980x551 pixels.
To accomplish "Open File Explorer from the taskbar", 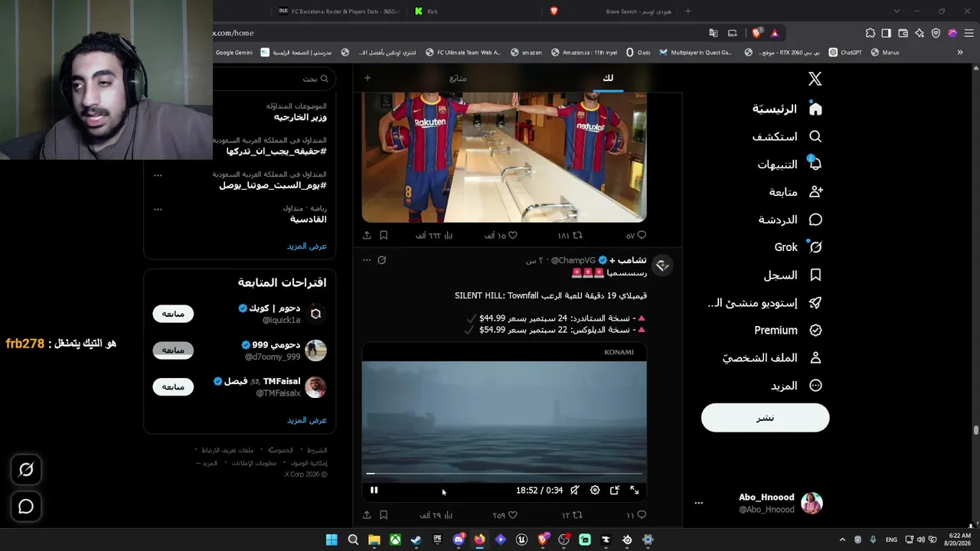I will (374, 540).
